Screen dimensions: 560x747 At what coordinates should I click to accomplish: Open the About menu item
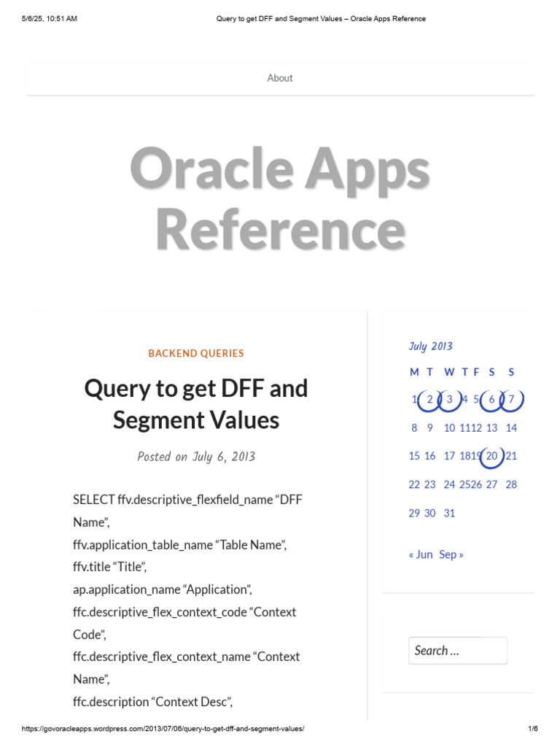(279, 78)
